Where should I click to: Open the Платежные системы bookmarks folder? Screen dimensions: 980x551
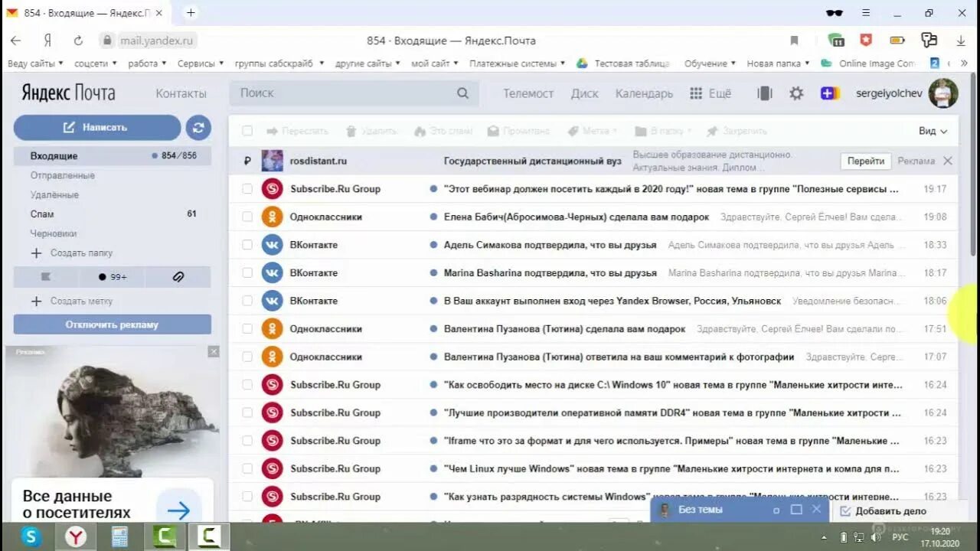[518, 64]
